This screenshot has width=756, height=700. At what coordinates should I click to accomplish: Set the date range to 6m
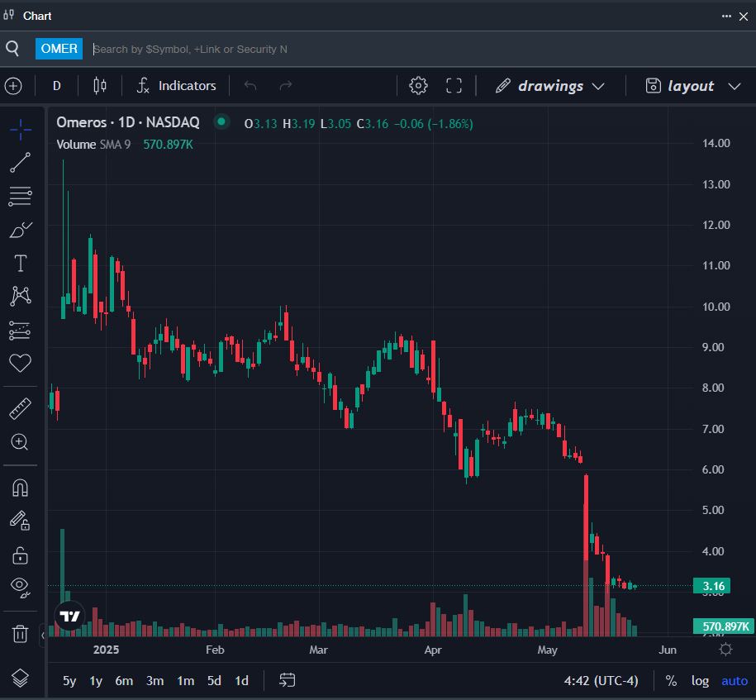124,681
